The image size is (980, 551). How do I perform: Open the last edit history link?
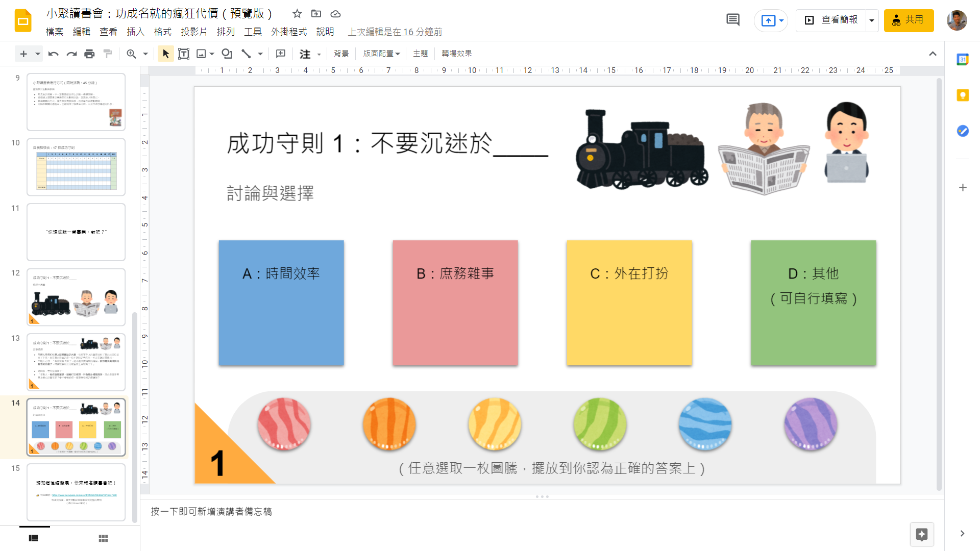[x=395, y=32]
